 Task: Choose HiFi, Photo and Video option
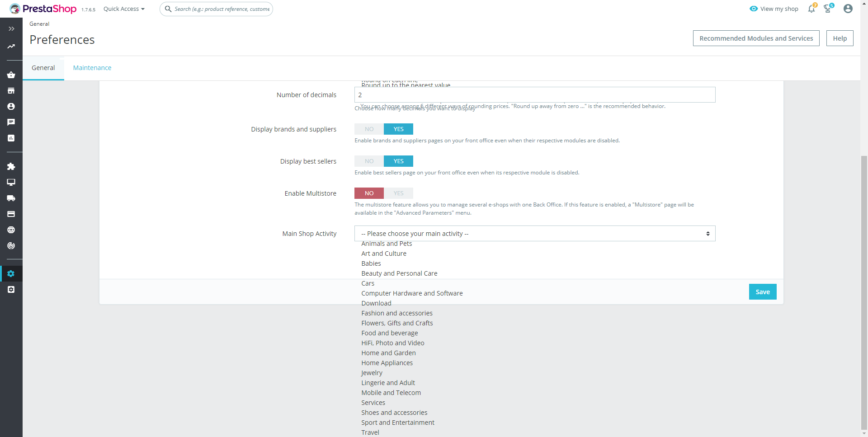[x=393, y=343]
